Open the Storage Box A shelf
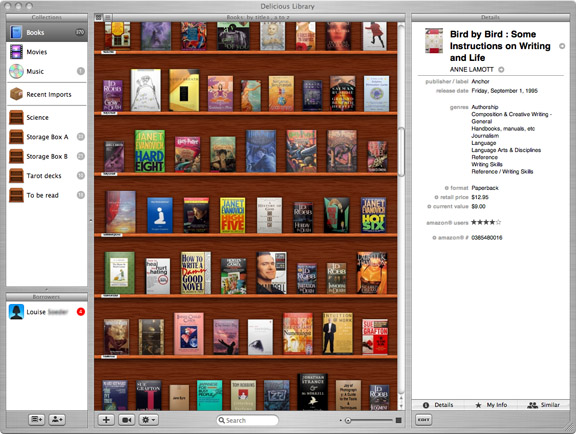 47,137
